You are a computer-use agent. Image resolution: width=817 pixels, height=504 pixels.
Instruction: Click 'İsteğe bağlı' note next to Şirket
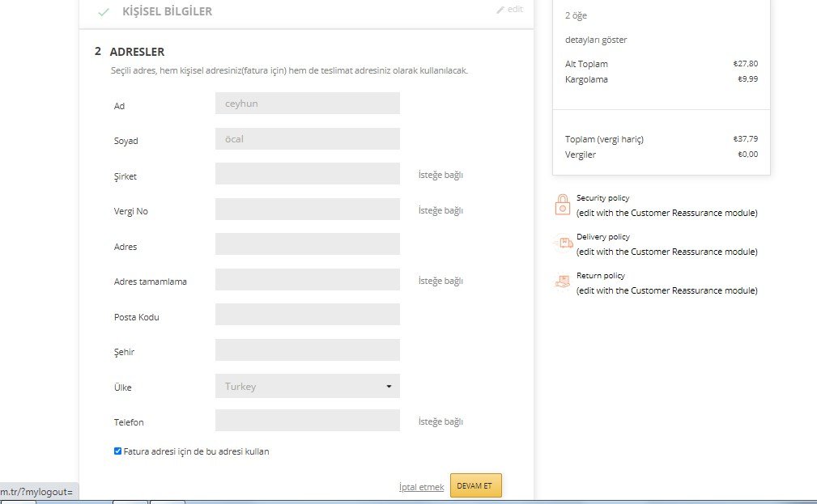click(x=440, y=175)
